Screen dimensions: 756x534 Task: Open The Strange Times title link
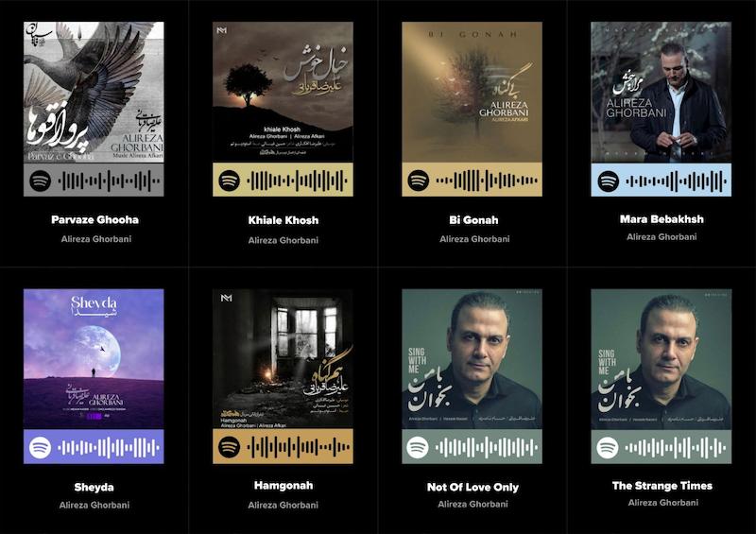point(662,486)
